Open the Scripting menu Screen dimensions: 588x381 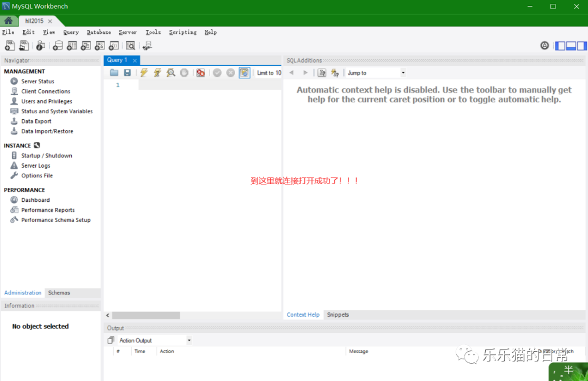point(182,32)
